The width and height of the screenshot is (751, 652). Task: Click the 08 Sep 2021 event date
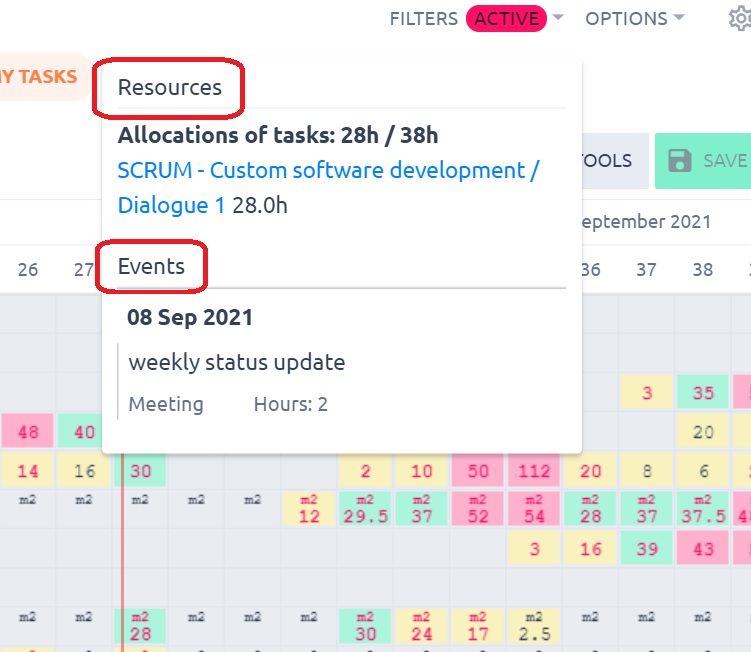coord(190,317)
